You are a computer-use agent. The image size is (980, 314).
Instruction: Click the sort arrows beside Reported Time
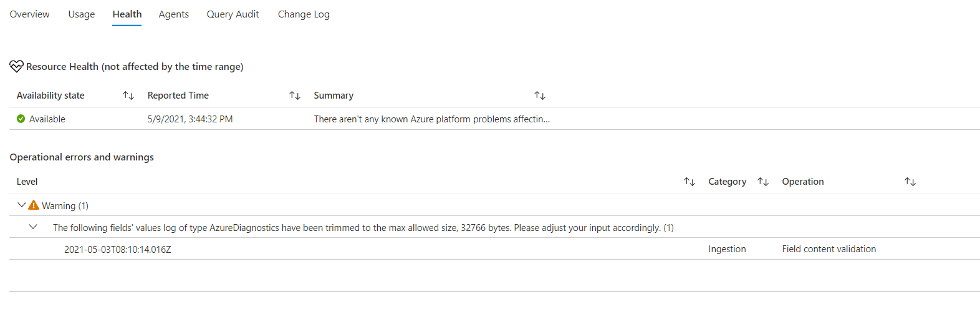tap(295, 96)
